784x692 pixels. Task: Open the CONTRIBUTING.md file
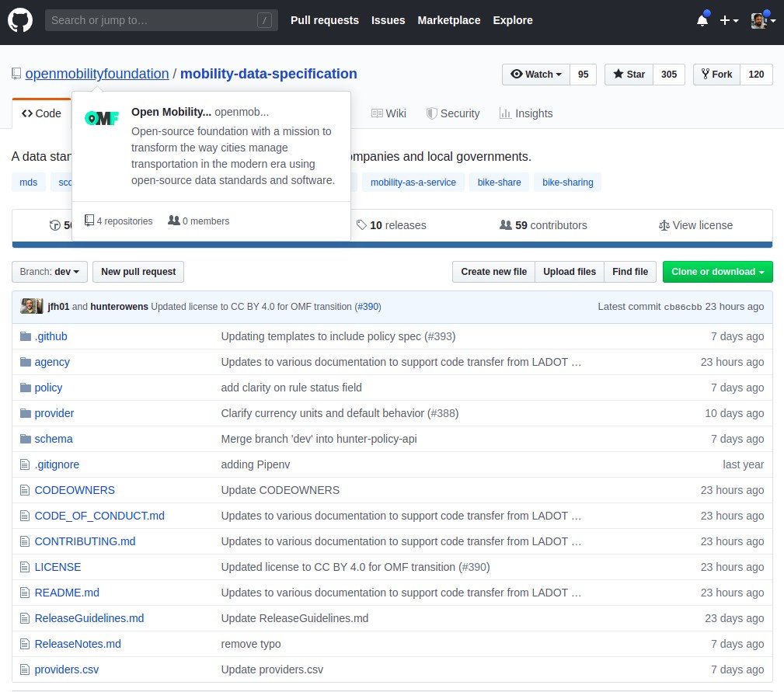tap(85, 541)
